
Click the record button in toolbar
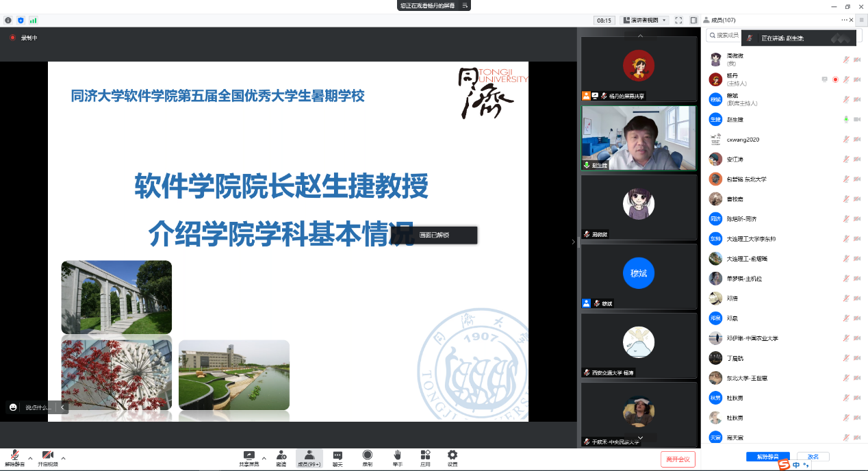click(x=368, y=456)
